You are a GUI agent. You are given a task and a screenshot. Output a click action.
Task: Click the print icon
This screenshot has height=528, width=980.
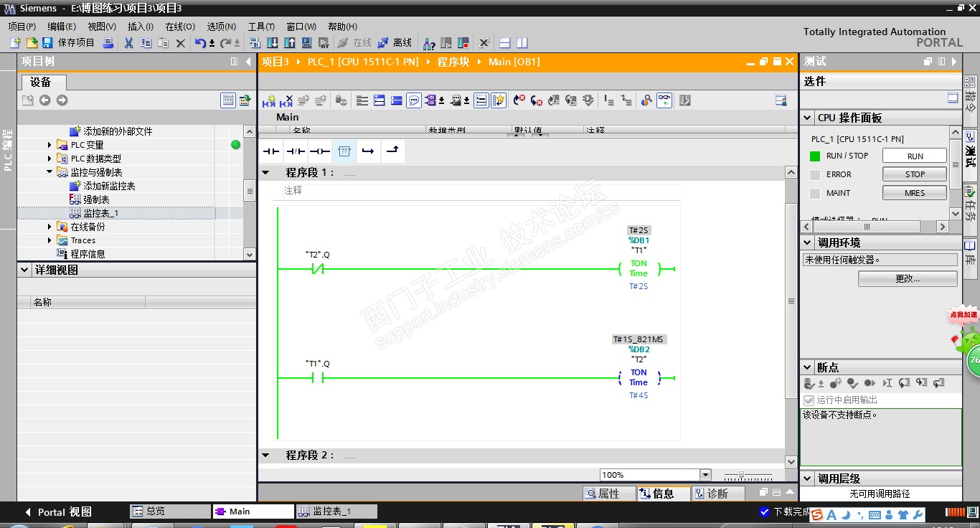coord(108,43)
